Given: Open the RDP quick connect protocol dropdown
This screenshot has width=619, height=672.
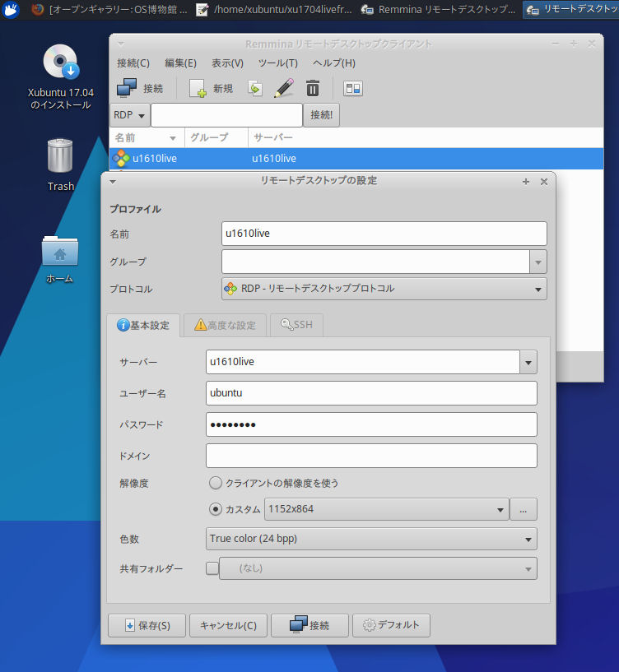Looking at the screenshot, I should [130, 115].
